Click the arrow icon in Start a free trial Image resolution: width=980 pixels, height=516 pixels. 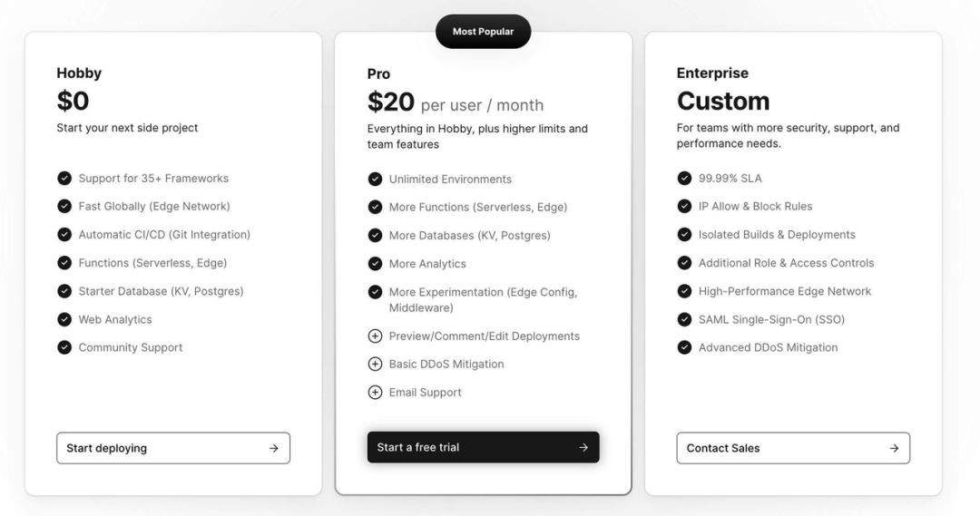click(x=583, y=447)
